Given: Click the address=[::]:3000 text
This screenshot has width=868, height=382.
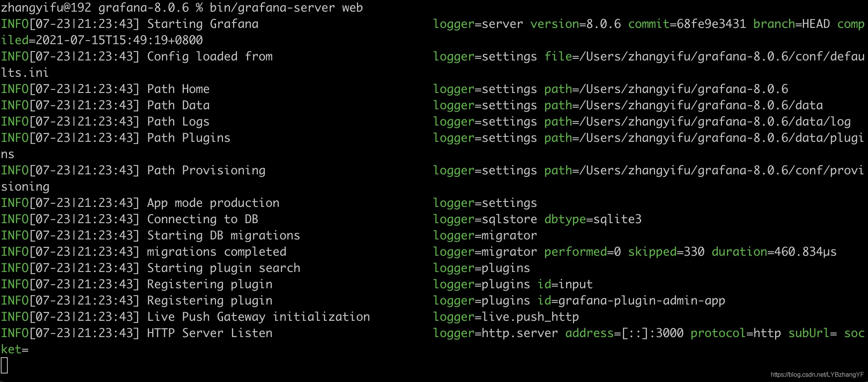Looking at the screenshot, I should (x=624, y=333).
